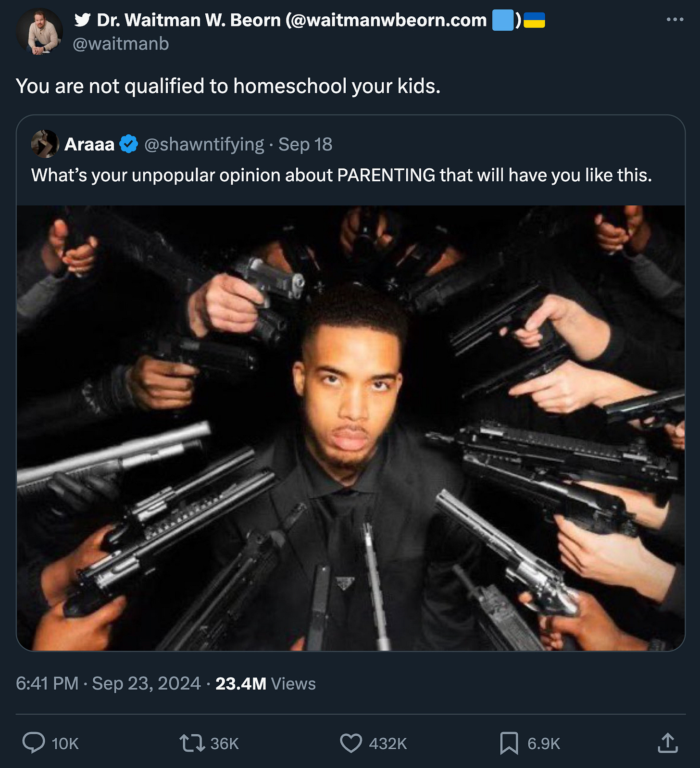Click the 23.4M Views count
The image size is (700, 768).
[x=265, y=683]
